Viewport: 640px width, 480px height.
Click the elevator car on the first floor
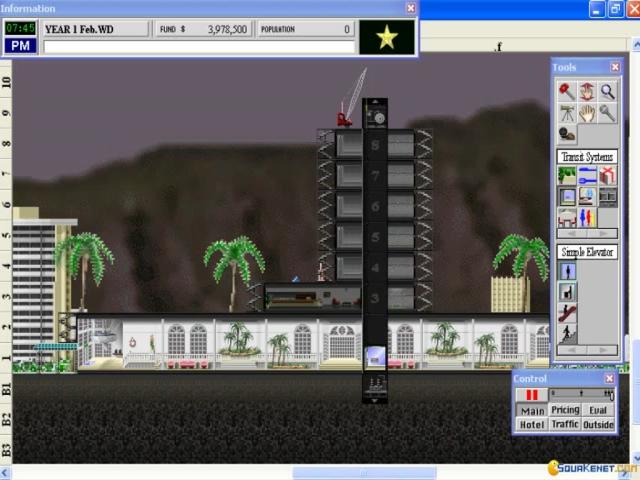(x=375, y=356)
